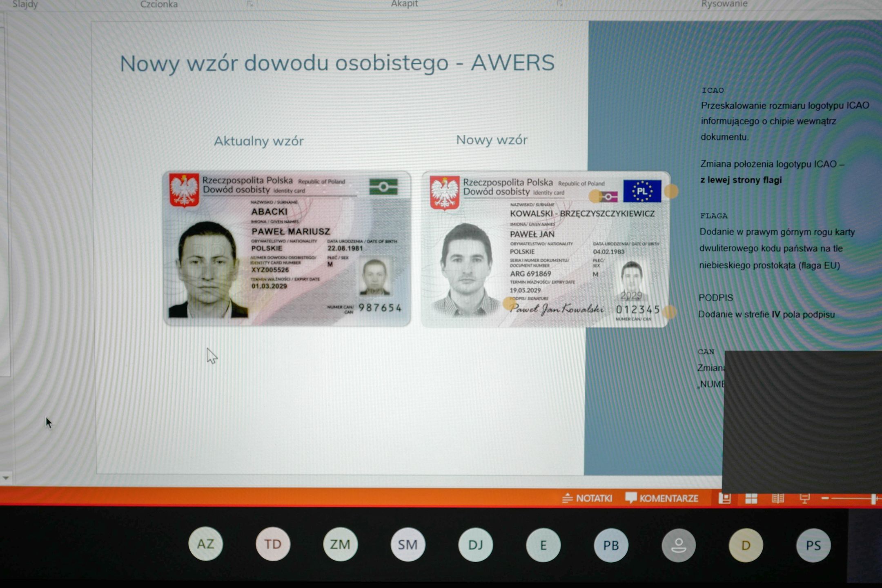Select the Normal view icon in status bar
The image size is (882, 588).
[x=725, y=499]
